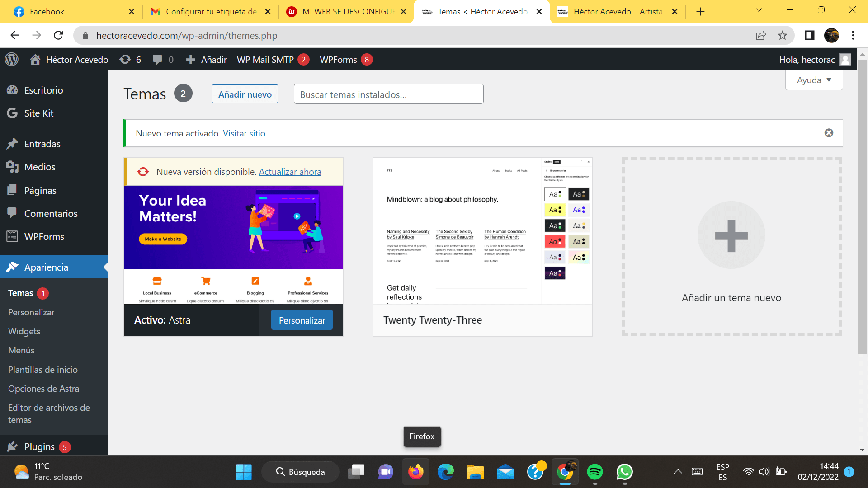
Task: Dismiss the Nuevo tema activado notice
Action: tap(829, 133)
